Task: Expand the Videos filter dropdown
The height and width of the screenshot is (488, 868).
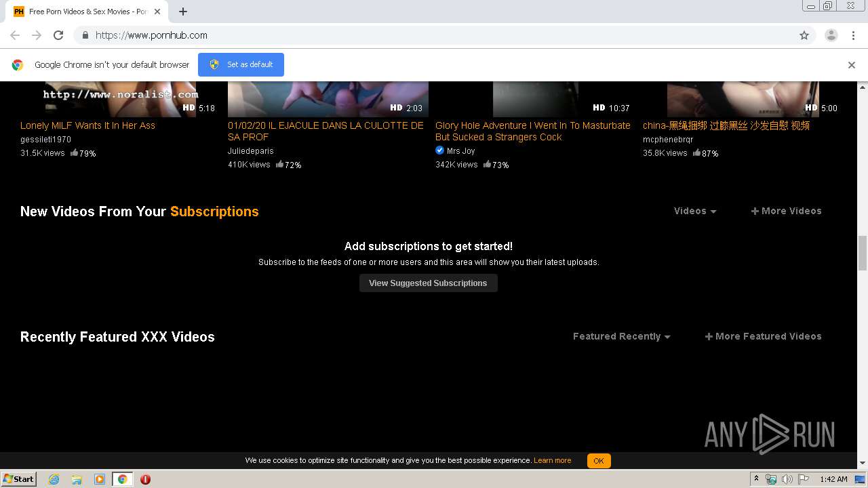Action: coord(695,211)
